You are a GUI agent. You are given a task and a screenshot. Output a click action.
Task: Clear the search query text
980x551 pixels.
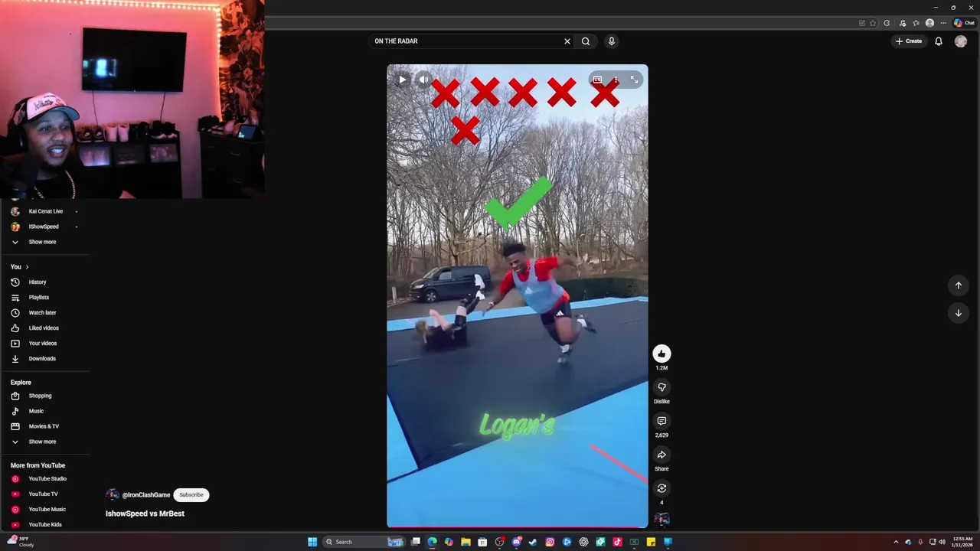(567, 41)
